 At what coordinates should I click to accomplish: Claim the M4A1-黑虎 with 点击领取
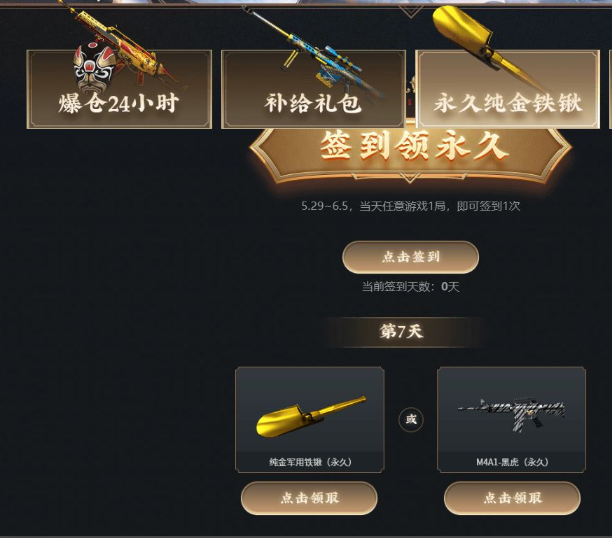tap(512, 498)
